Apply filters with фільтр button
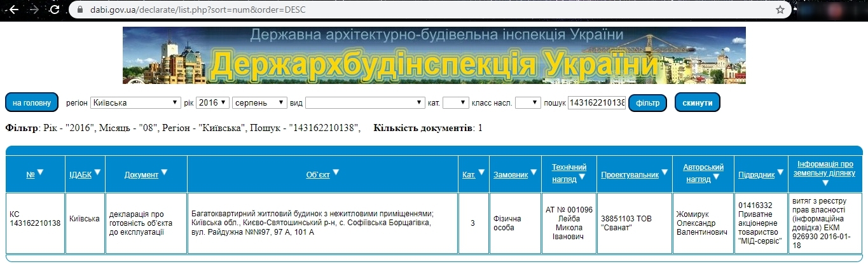Image resolution: width=868 pixels, height=264 pixels. tap(647, 102)
